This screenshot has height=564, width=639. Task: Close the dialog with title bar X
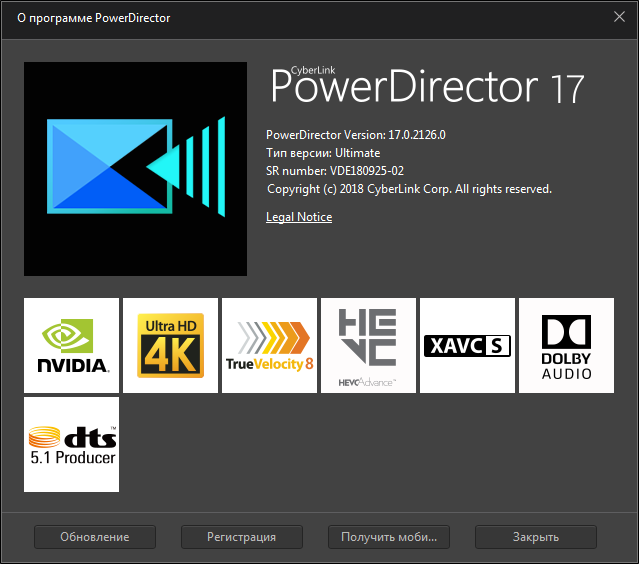click(x=619, y=18)
